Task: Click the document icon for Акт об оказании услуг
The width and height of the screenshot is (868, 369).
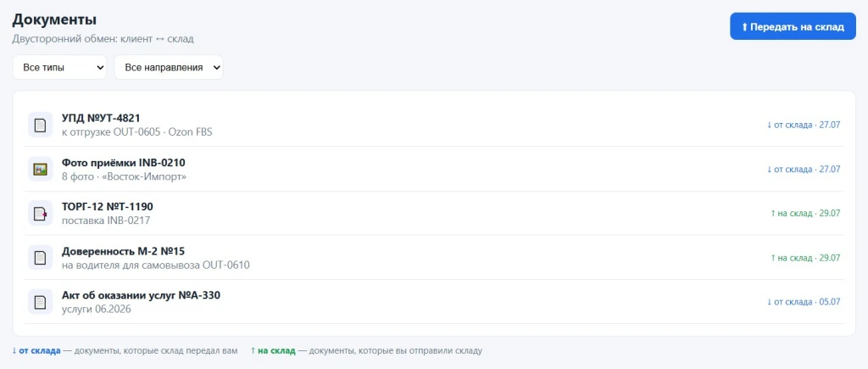Action: pyautogui.click(x=41, y=302)
